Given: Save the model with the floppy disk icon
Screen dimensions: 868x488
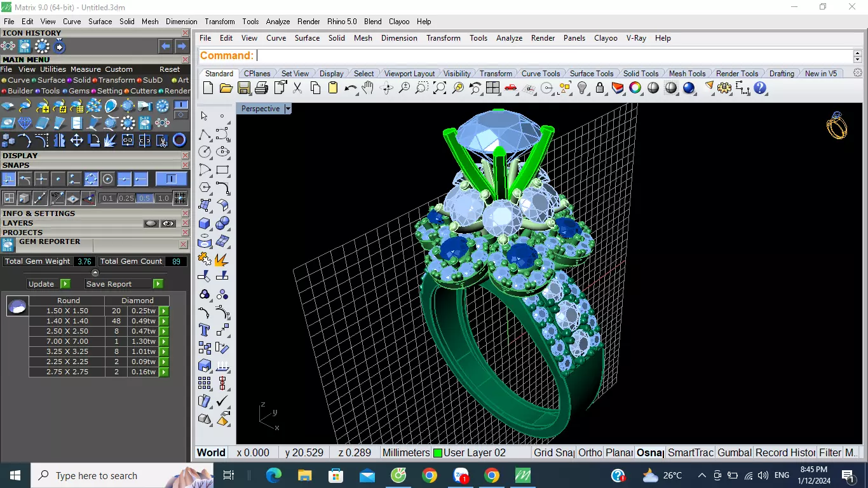Looking at the screenshot, I should tap(244, 88).
